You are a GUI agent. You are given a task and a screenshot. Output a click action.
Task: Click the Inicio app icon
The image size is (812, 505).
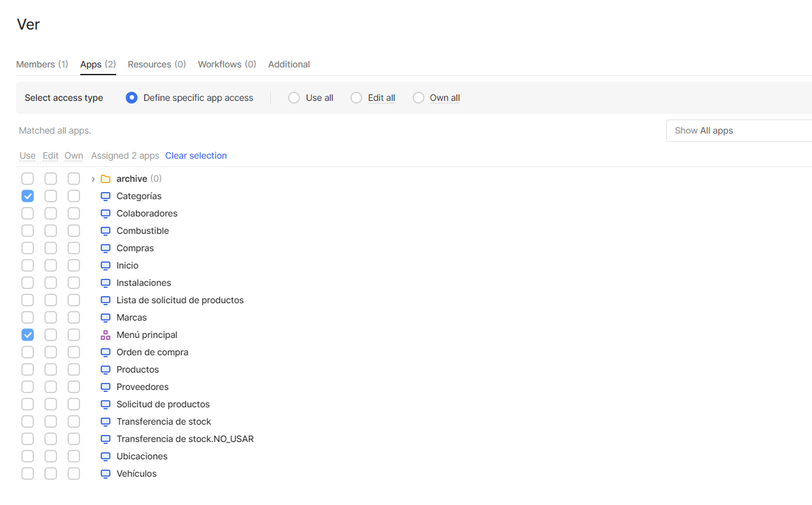click(106, 265)
